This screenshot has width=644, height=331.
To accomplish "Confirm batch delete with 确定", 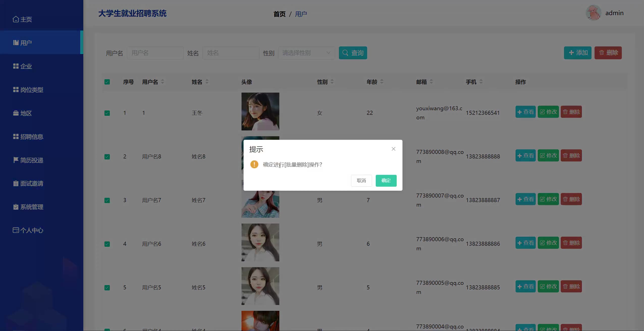I will 386,181.
